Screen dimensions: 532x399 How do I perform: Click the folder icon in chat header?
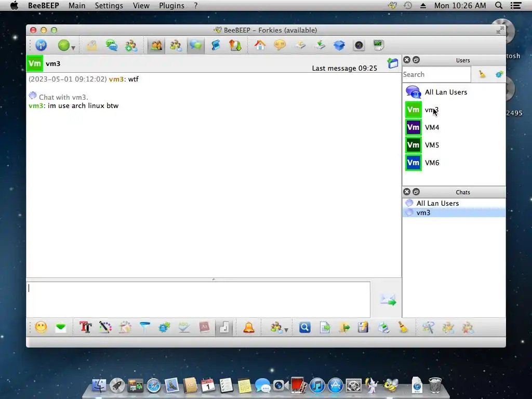point(393,63)
